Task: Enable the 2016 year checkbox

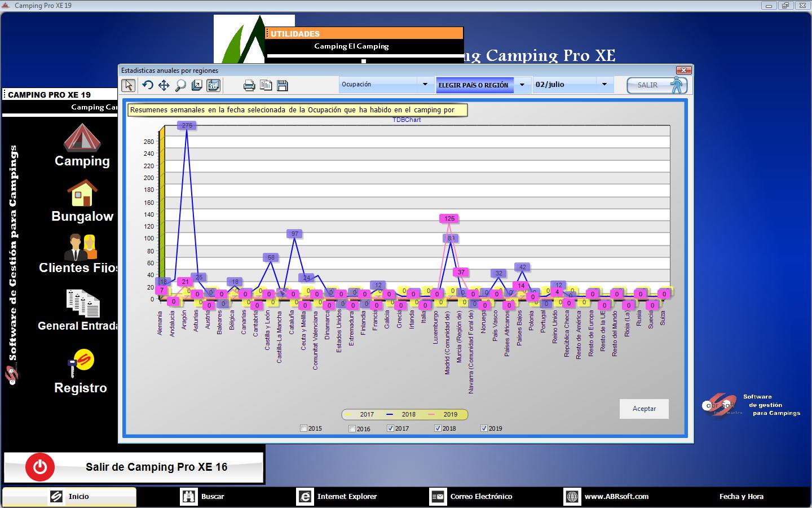Action: pos(352,428)
